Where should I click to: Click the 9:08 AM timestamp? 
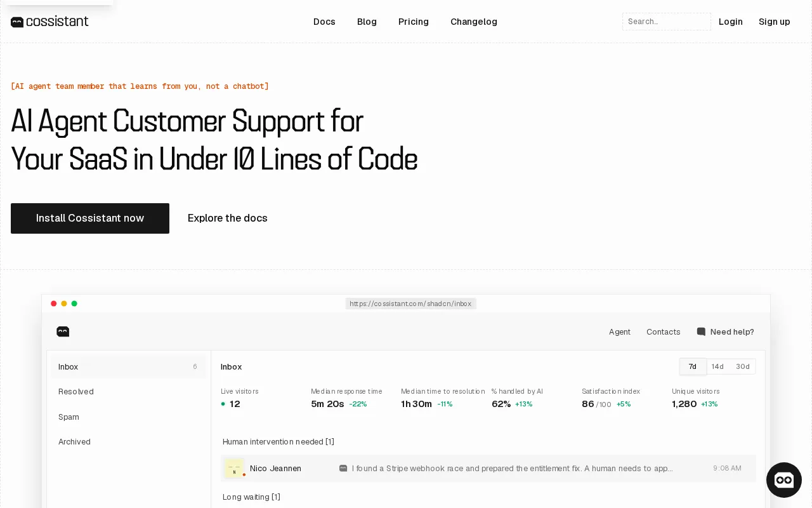[727, 469]
